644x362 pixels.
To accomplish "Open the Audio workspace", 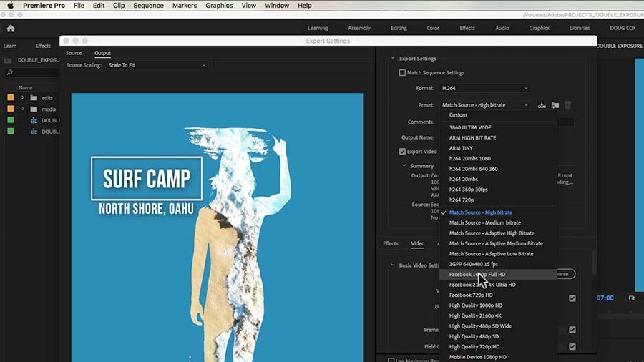I will (502, 29).
